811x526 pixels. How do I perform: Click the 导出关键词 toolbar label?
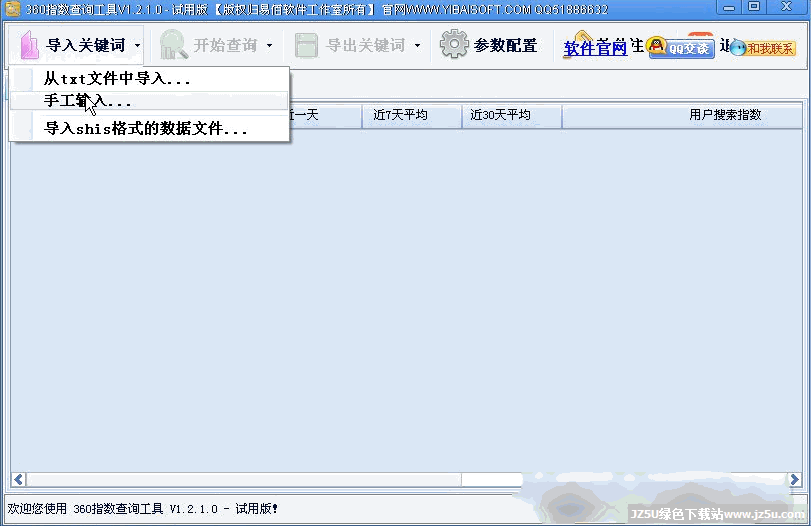(x=365, y=46)
